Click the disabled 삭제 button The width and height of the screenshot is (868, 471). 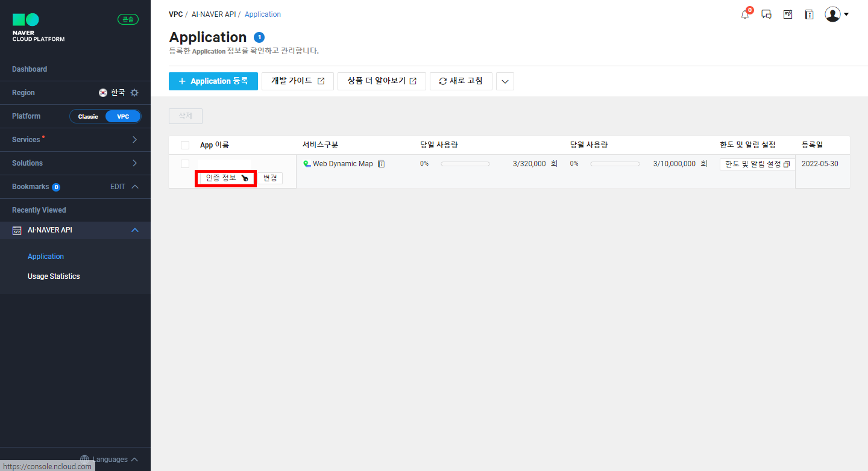[x=186, y=116]
